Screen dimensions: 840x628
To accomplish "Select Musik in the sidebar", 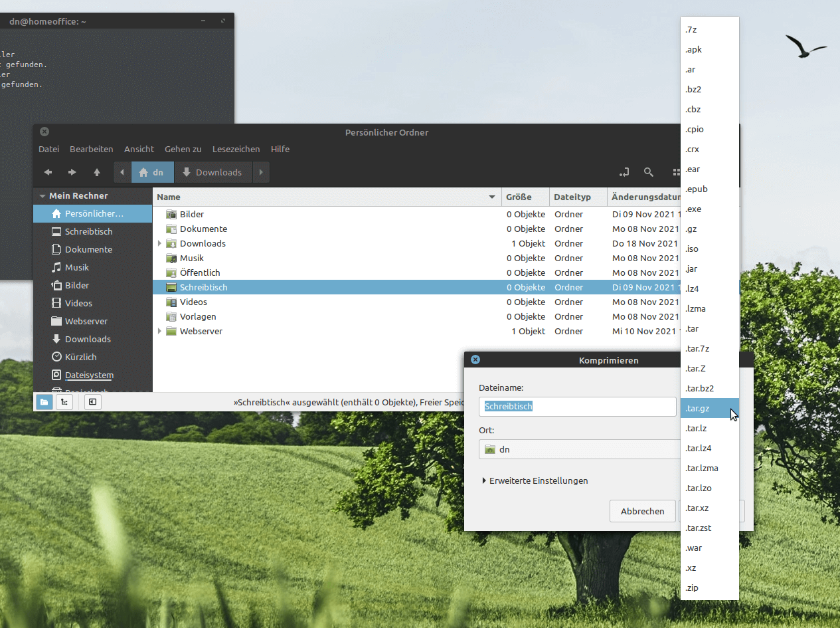I will point(76,267).
